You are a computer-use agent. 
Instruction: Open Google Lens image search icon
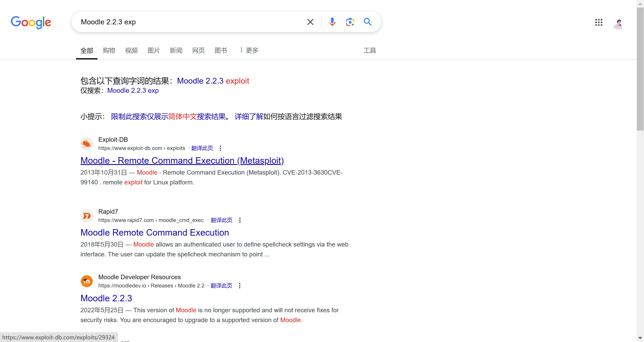350,22
